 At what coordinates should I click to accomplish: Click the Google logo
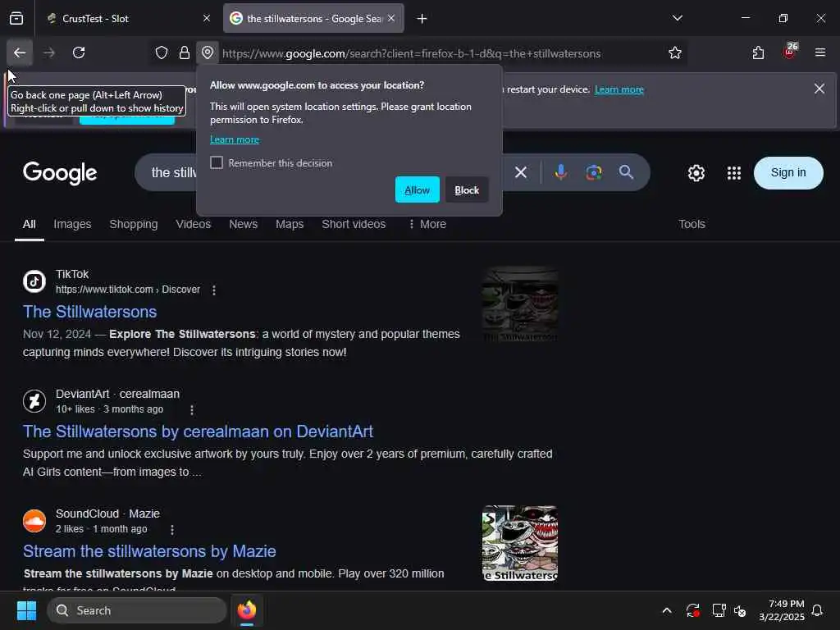click(x=60, y=172)
